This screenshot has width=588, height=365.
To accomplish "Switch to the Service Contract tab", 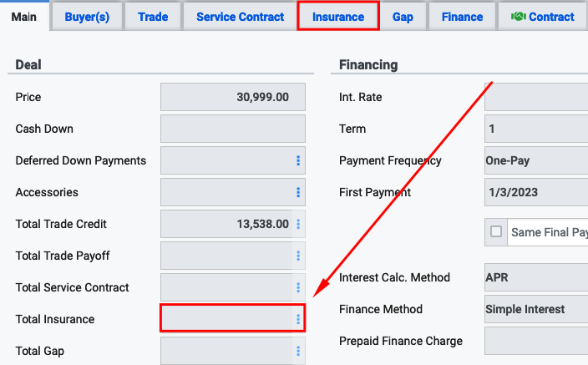I will coord(240,17).
